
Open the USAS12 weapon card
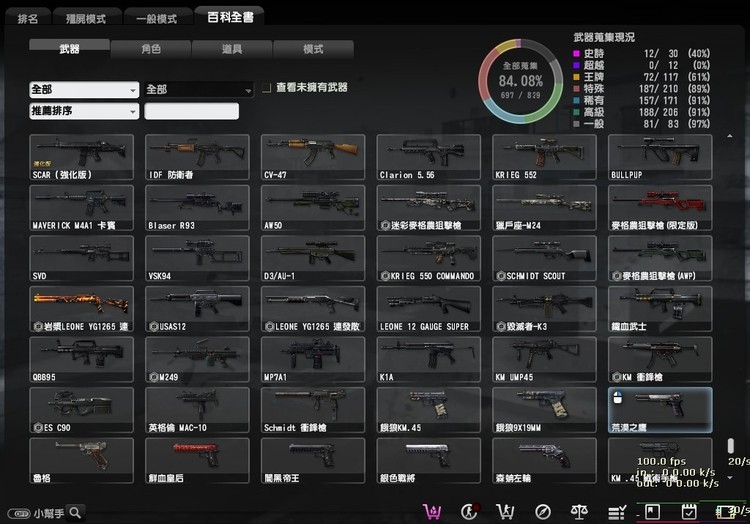coord(197,309)
